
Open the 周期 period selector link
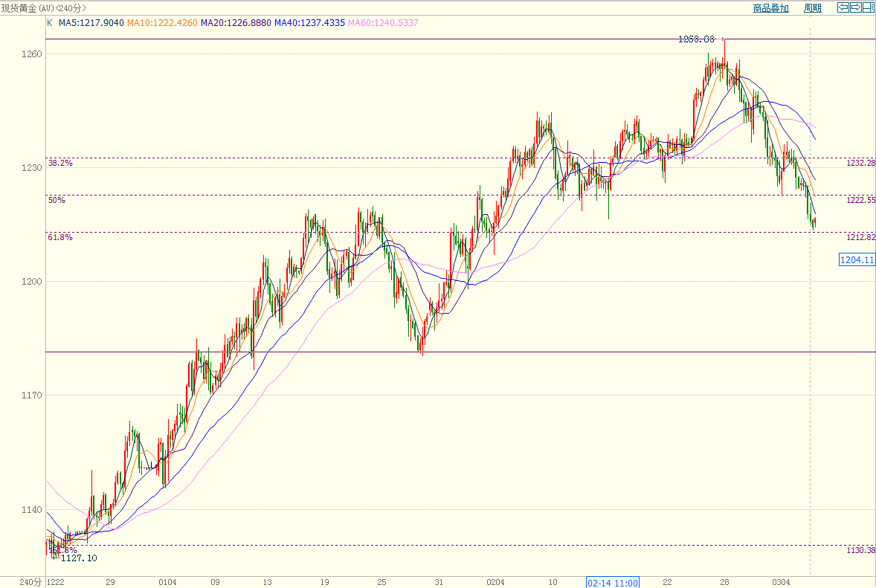(813, 8)
